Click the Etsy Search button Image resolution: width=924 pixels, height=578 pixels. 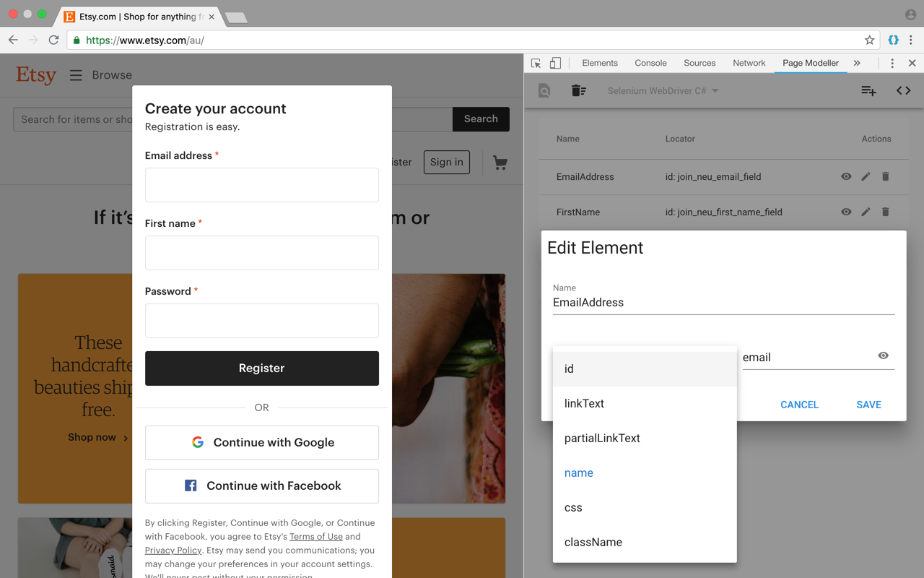pos(481,119)
